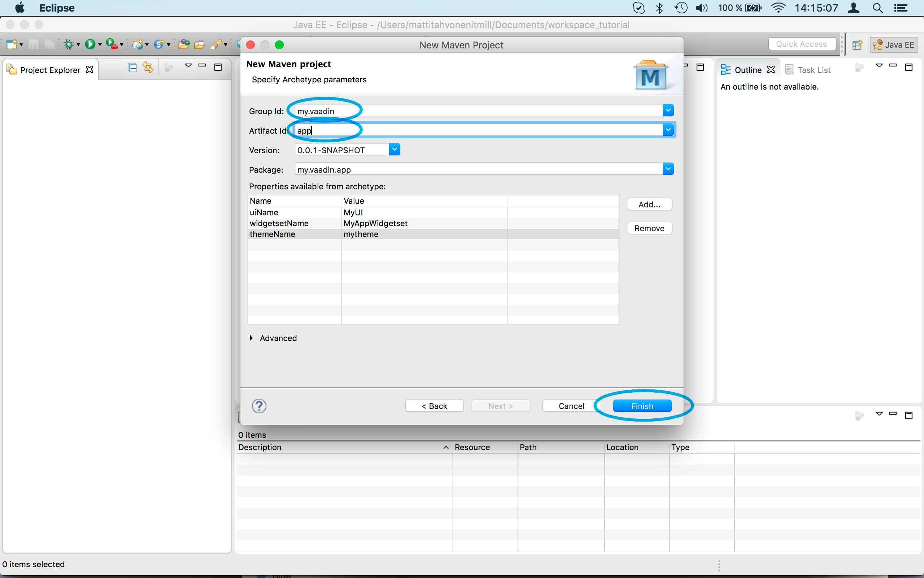The image size is (924, 578).
Task: Switch to the Java EE perspective
Action: pos(893,45)
